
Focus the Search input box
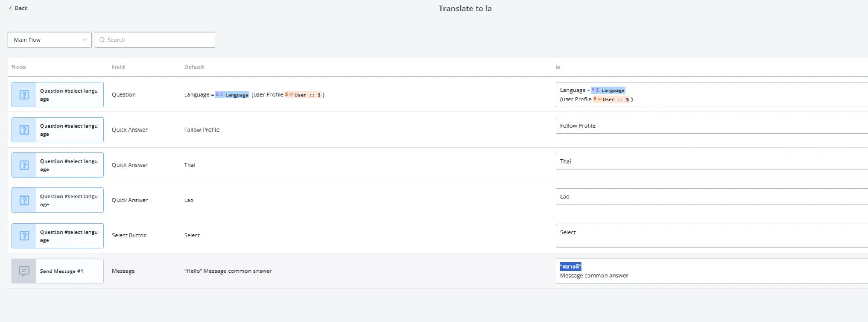coord(155,40)
